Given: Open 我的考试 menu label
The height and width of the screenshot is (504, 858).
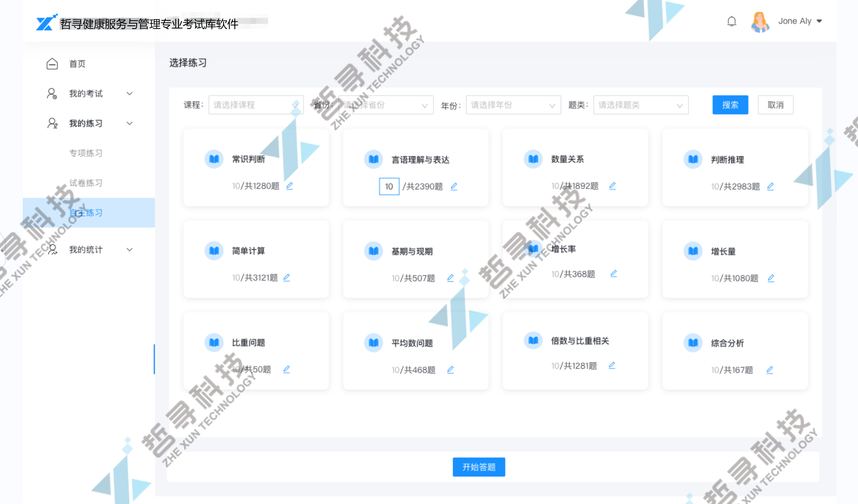Looking at the screenshot, I should [x=86, y=93].
